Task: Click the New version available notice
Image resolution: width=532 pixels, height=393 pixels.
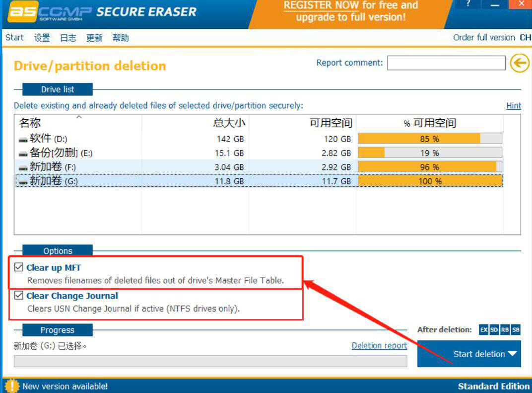Action: 65,386
